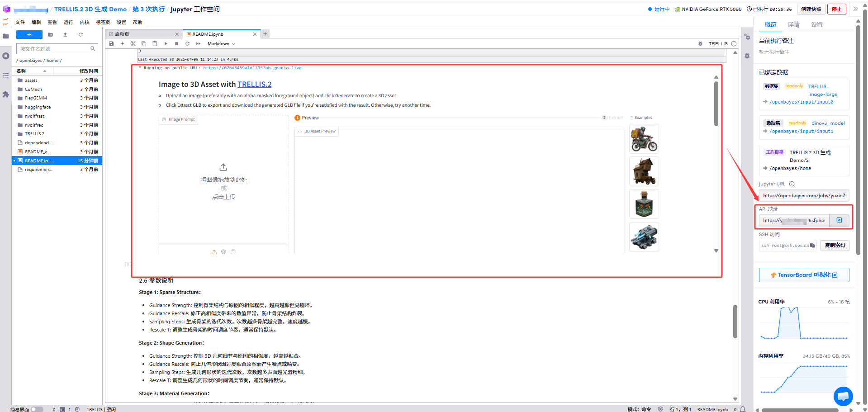
Task: Click the notebook vertical scrollbar
Action: [x=735, y=321]
